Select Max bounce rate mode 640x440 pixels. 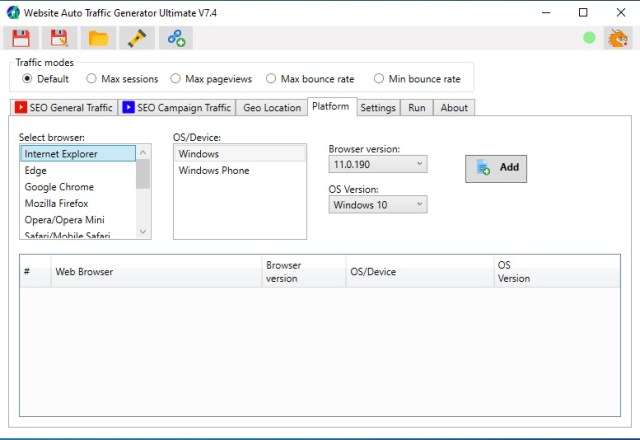point(310,79)
